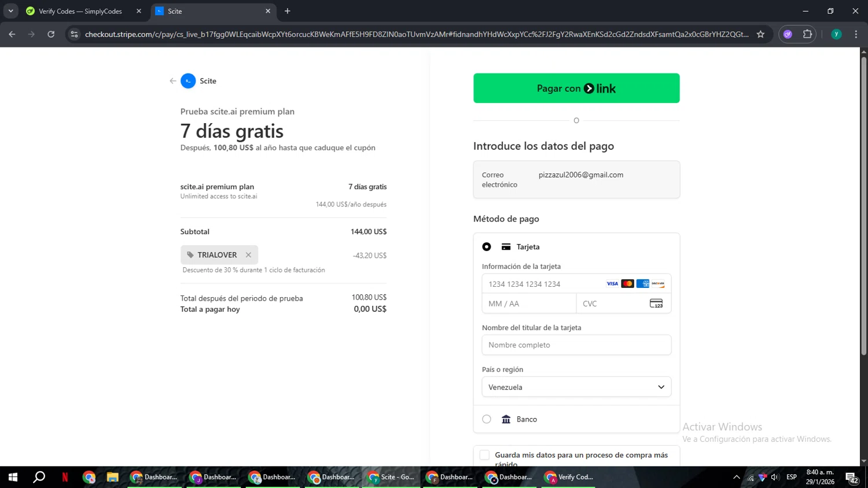Open the Chrome three-dot menu
868x488 pixels.
click(856, 34)
